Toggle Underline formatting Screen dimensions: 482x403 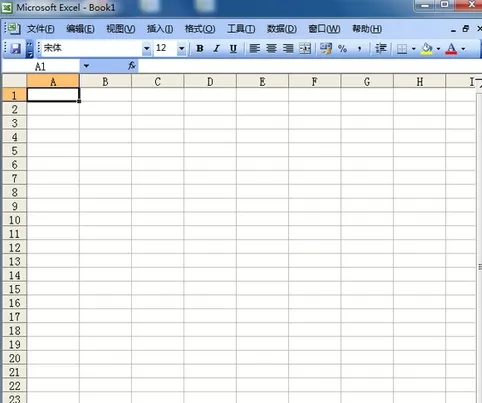(x=233, y=49)
